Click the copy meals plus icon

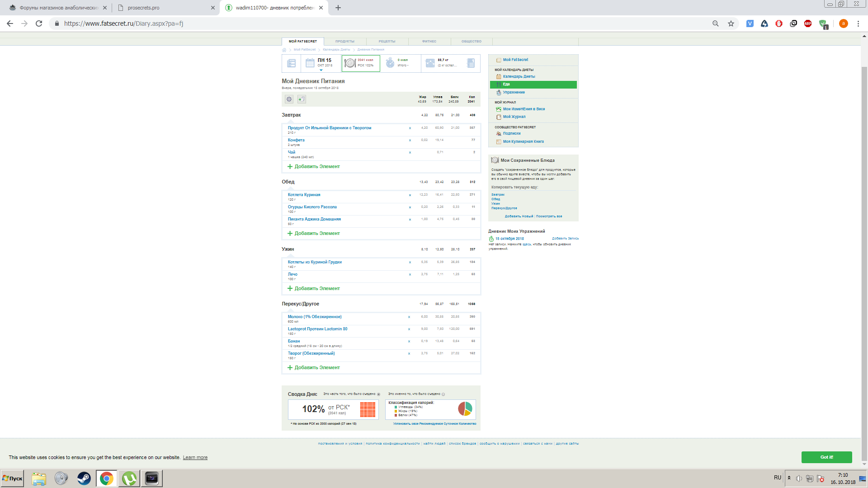click(302, 99)
